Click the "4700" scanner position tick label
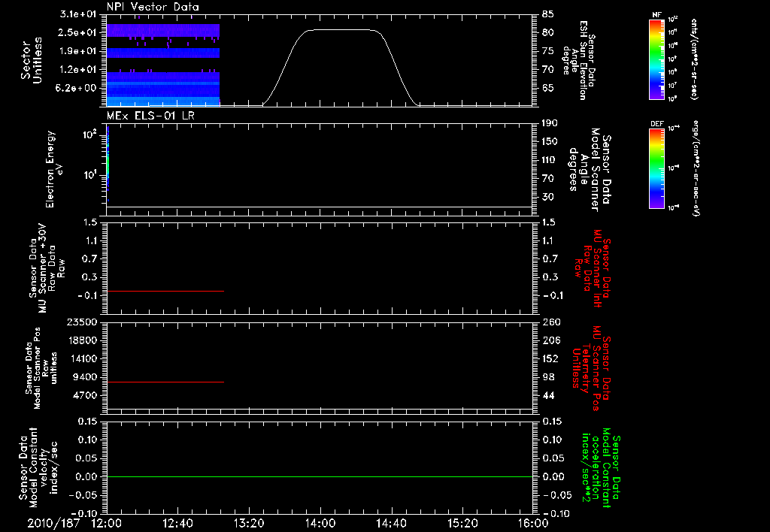The width and height of the screenshot is (770, 532). click(x=85, y=395)
